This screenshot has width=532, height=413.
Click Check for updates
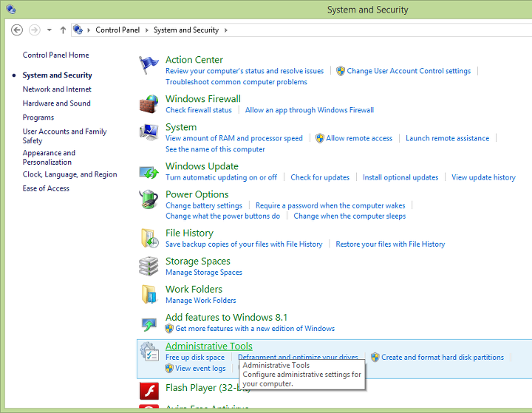click(320, 177)
